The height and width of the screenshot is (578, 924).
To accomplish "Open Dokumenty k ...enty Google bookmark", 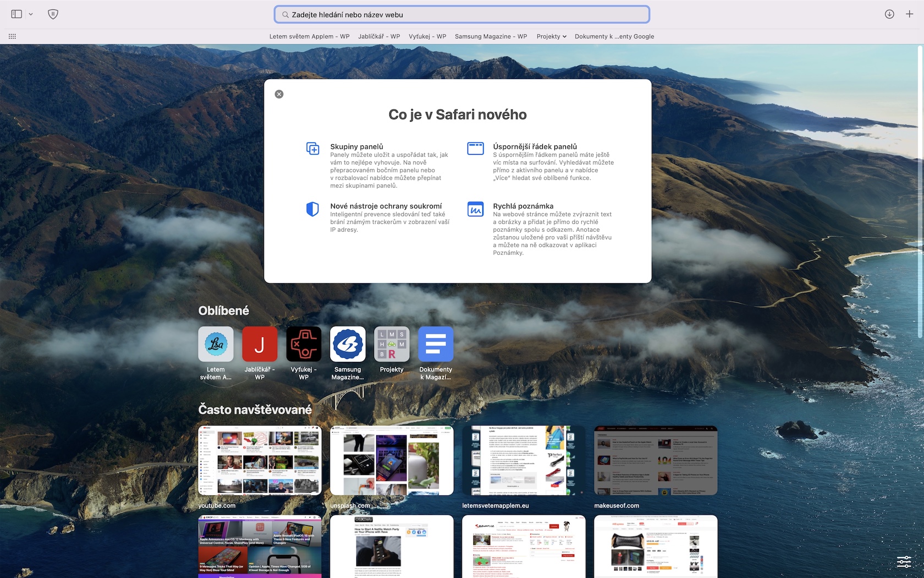I will coord(614,36).
